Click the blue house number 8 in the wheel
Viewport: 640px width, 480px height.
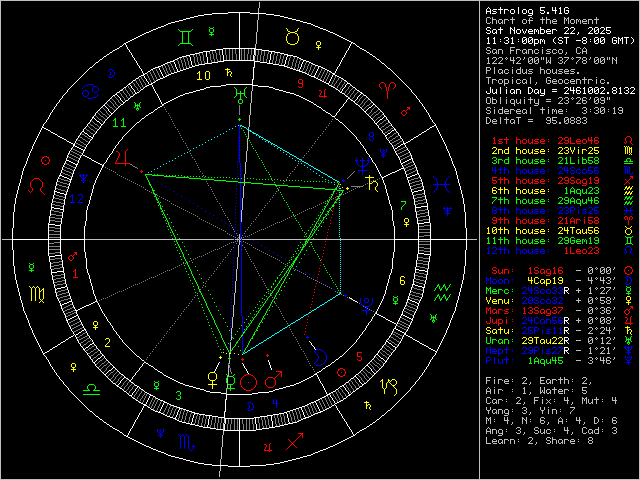click(371, 136)
